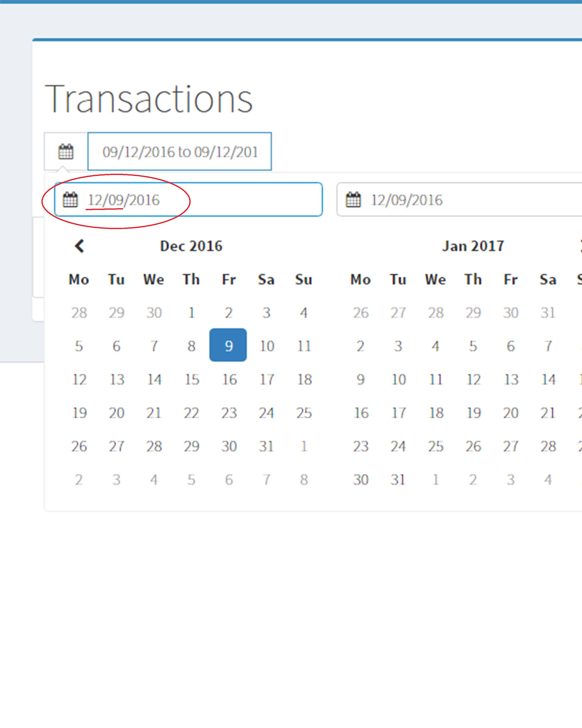
Task: Choose December 31 in the Dec 2016 calendar
Action: coord(266,446)
